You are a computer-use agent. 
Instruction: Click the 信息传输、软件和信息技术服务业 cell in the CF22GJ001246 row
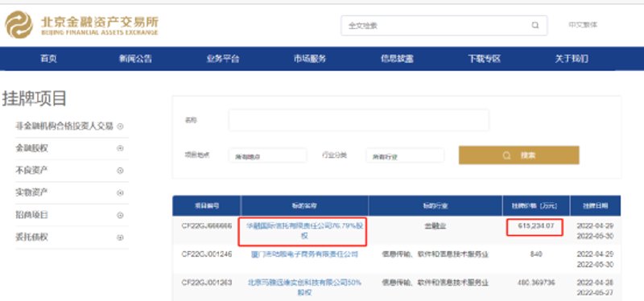click(436, 254)
